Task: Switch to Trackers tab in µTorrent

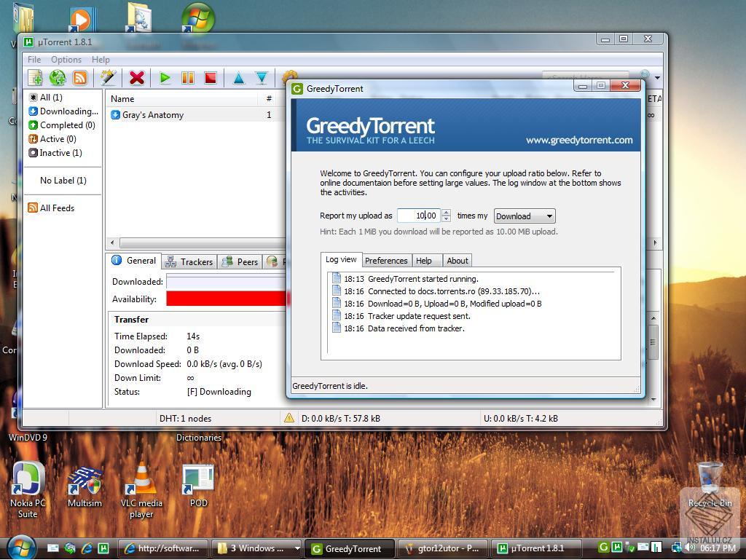Action: pyautogui.click(x=189, y=261)
